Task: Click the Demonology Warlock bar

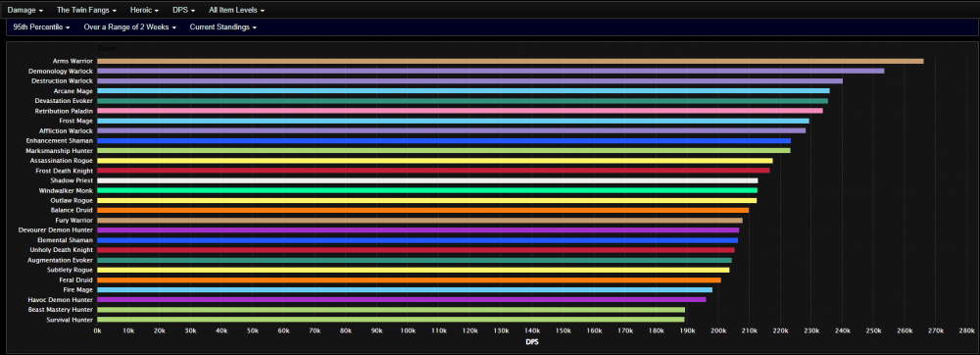Action: [x=491, y=72]
